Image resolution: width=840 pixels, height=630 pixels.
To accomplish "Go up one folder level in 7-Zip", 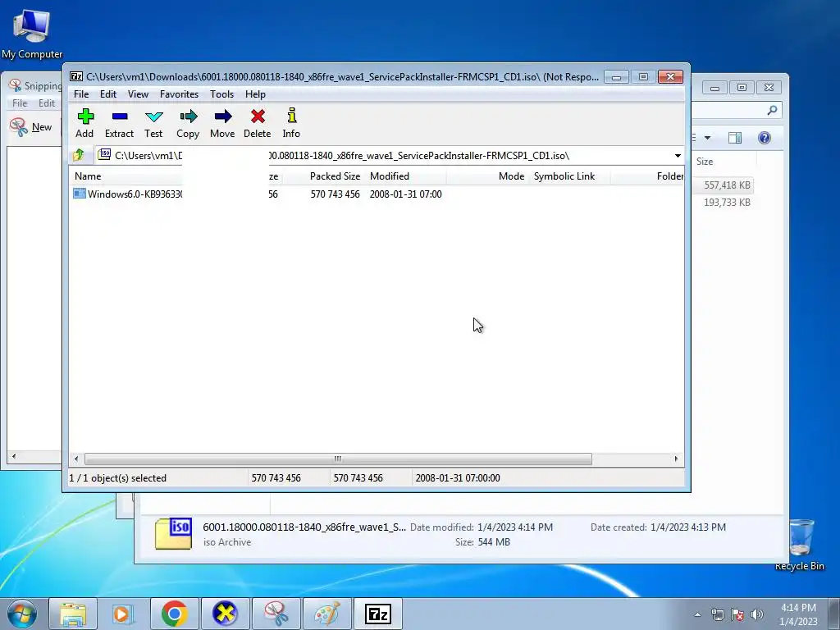I will click(79, 155).
